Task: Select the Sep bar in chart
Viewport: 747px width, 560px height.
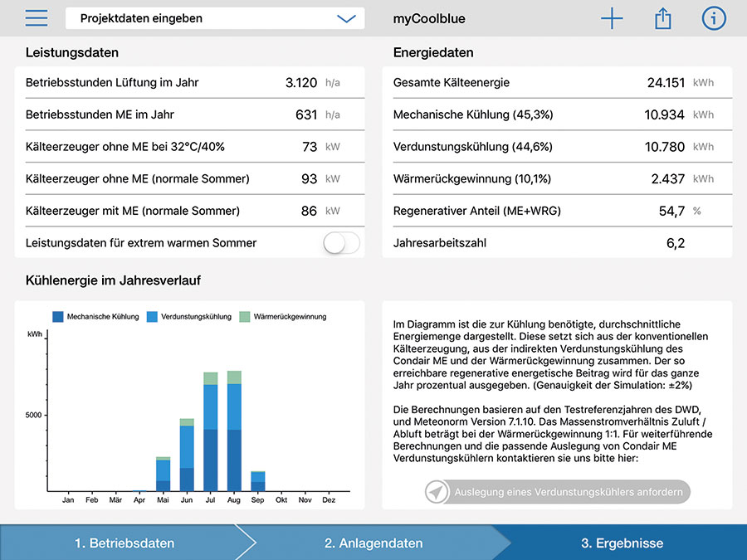Action: click(x=258, y=481)
